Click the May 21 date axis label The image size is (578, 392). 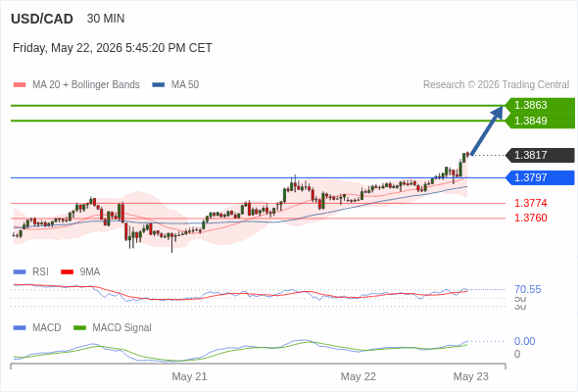pyautogui.click(x=189, y=376)
